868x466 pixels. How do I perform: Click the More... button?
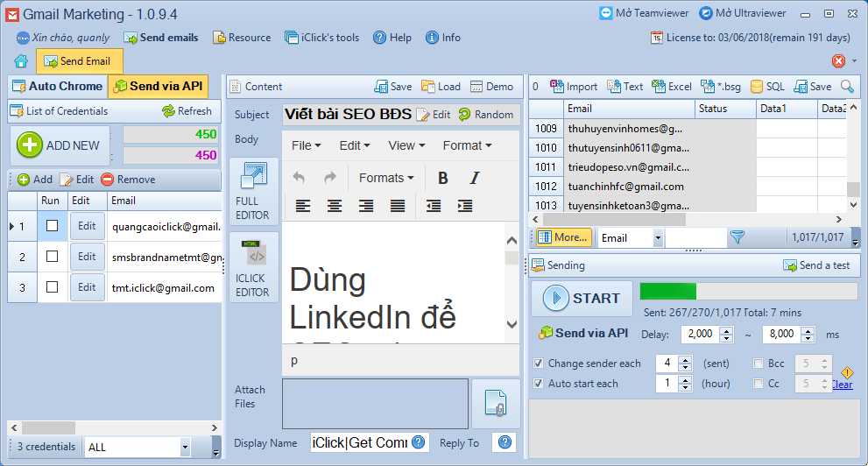click(564, 237)
